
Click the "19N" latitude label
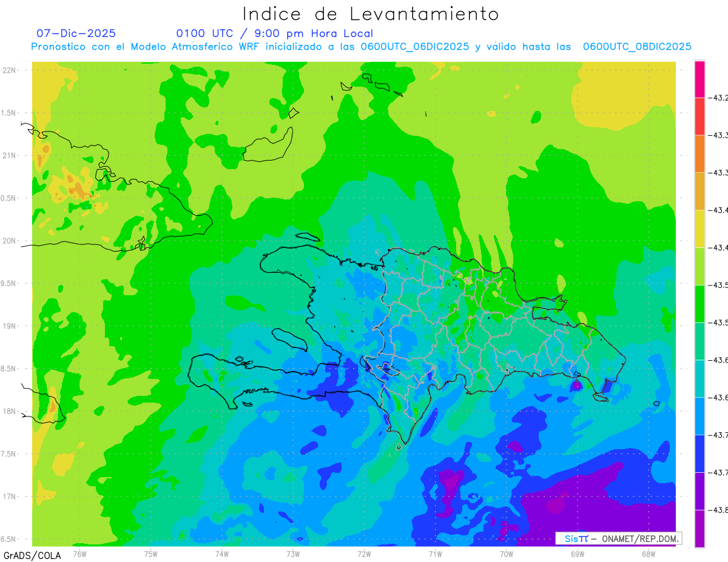pos(10,326)
